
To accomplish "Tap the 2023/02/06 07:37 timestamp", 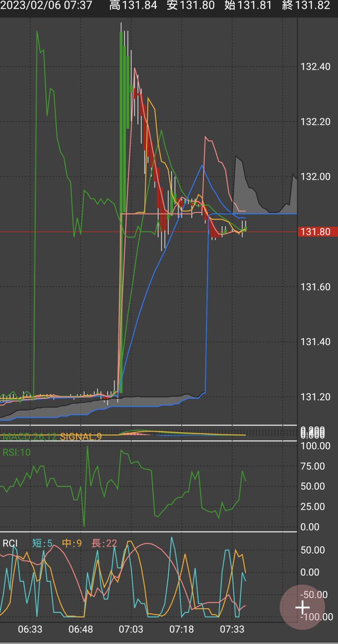I will (x=46, y=6).
